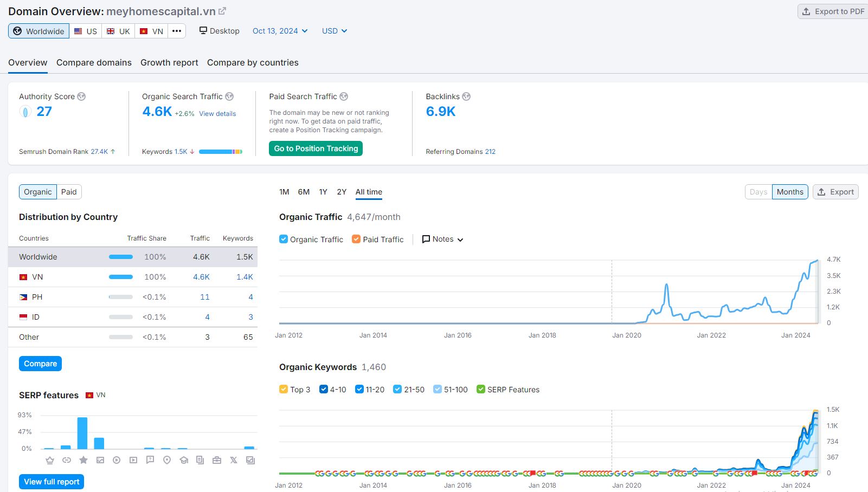Click the image SERP feature icon
This screenshot has height=492, width=868.
point(100,460)
